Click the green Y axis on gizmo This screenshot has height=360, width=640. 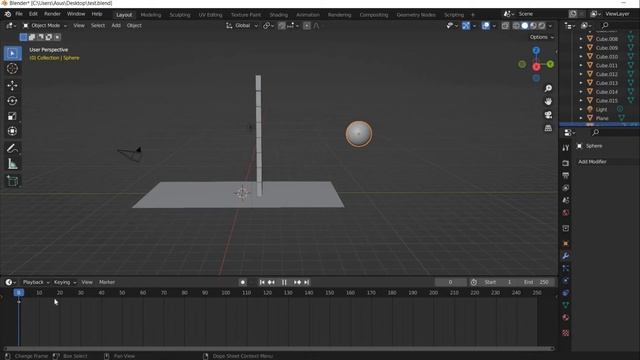point(550,64)
